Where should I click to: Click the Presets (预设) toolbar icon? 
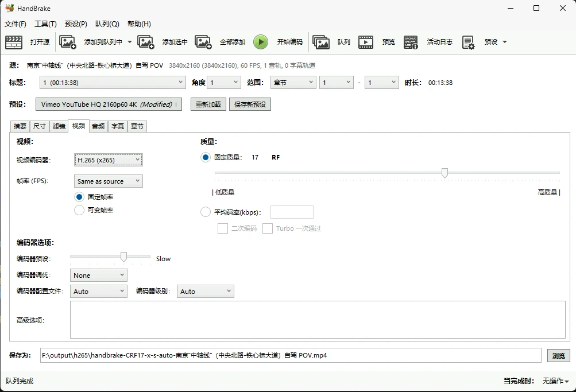[x=469, y=42]
